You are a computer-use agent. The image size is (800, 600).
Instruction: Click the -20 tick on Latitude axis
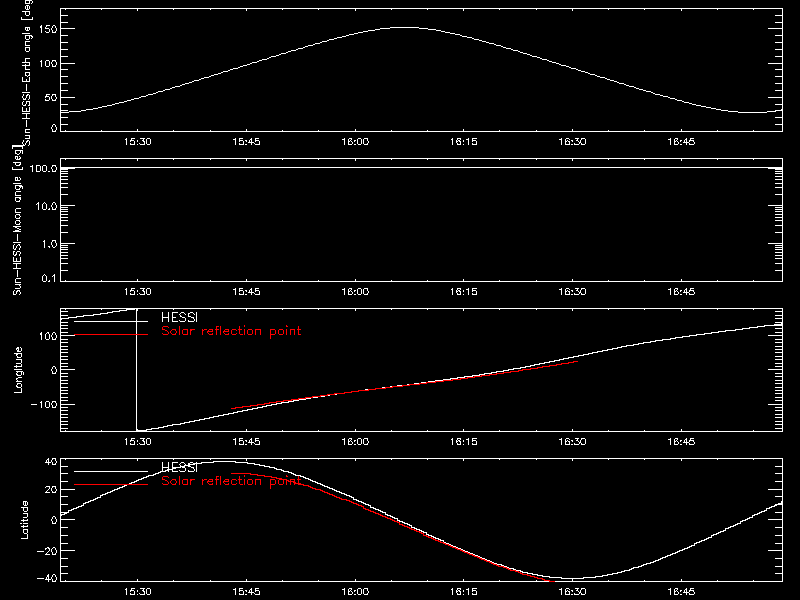(x=47, y=551)
